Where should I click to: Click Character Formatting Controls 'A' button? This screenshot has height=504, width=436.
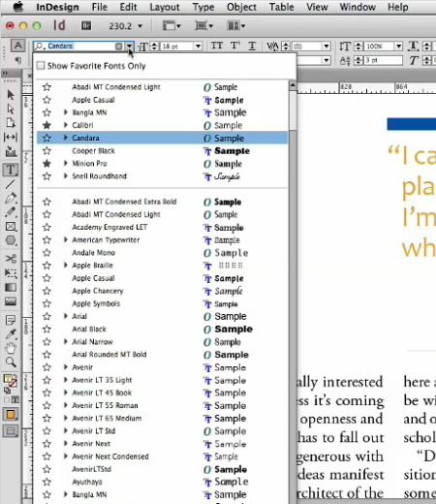pos(18,46)
